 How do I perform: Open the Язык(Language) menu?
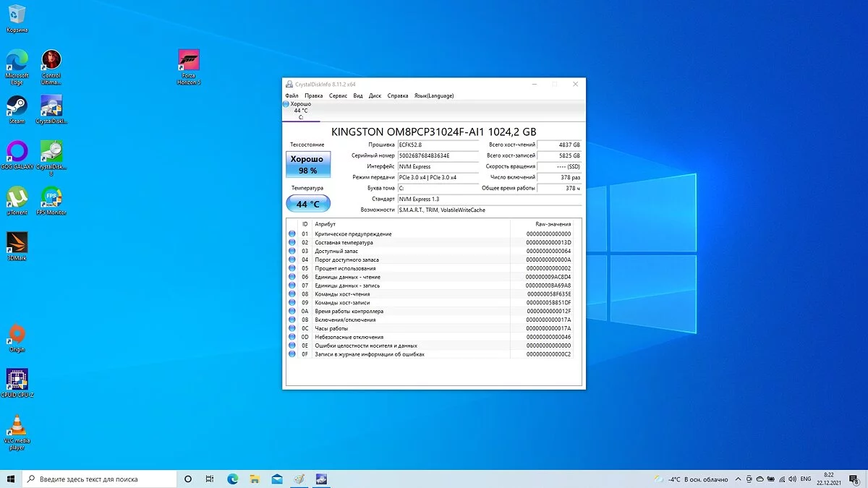(434, 95)
